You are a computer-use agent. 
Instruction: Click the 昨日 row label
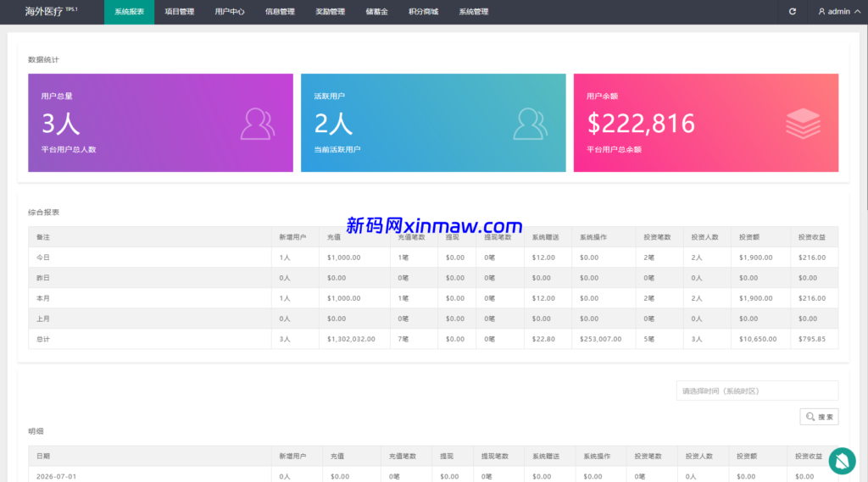pyautogui.click(x=43, y=278)
